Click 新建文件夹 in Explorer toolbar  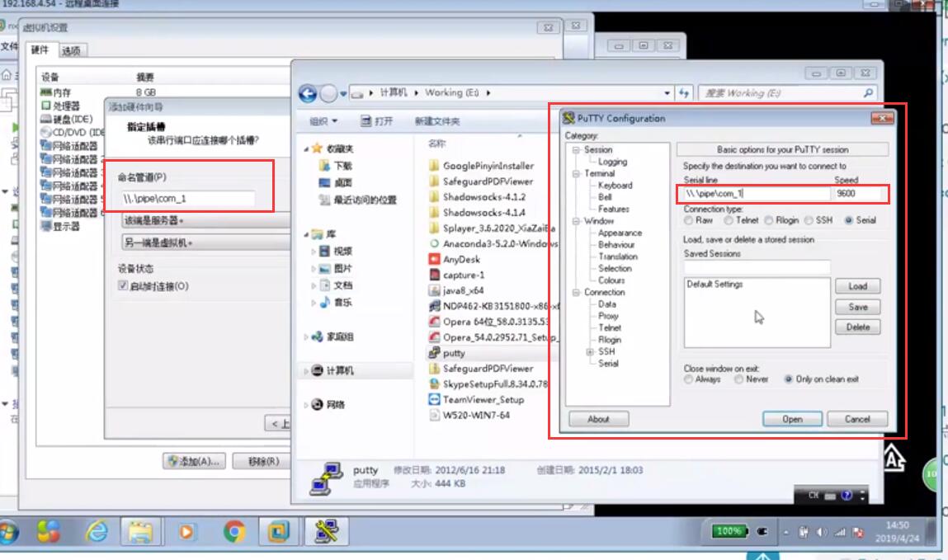437,121
